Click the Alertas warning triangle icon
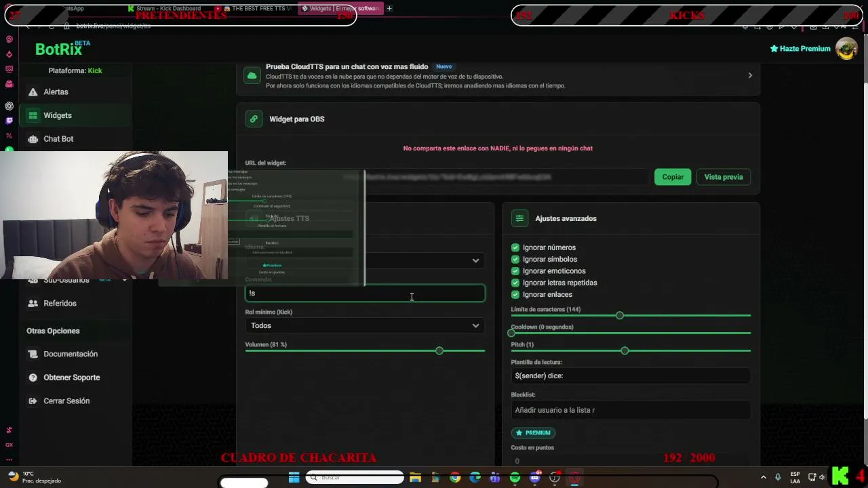Screen dimensions: 868x488 coord(33,91)
